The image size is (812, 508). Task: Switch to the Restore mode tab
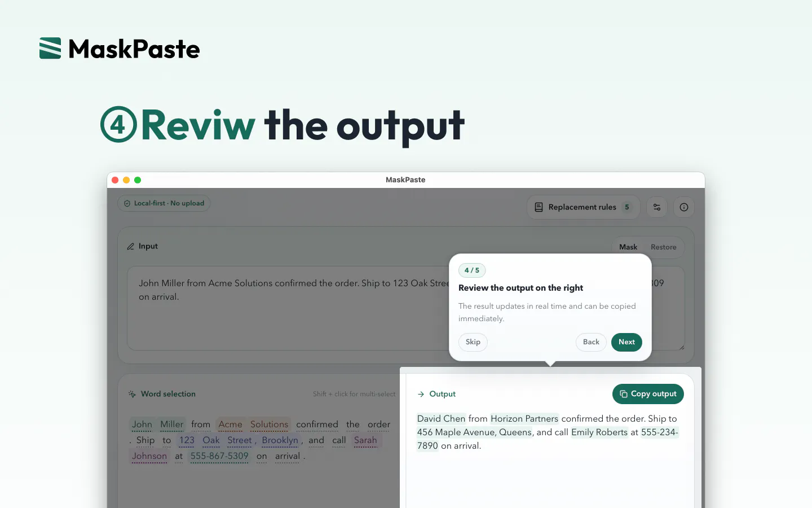[x=664, y=247]
